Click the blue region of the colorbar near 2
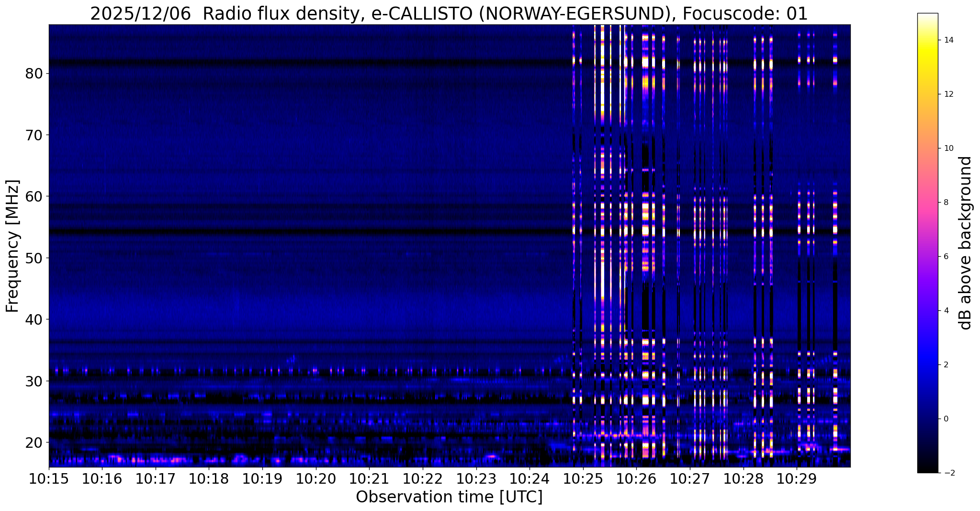Screen dimensions: 980x511 [x=927, y=365]
